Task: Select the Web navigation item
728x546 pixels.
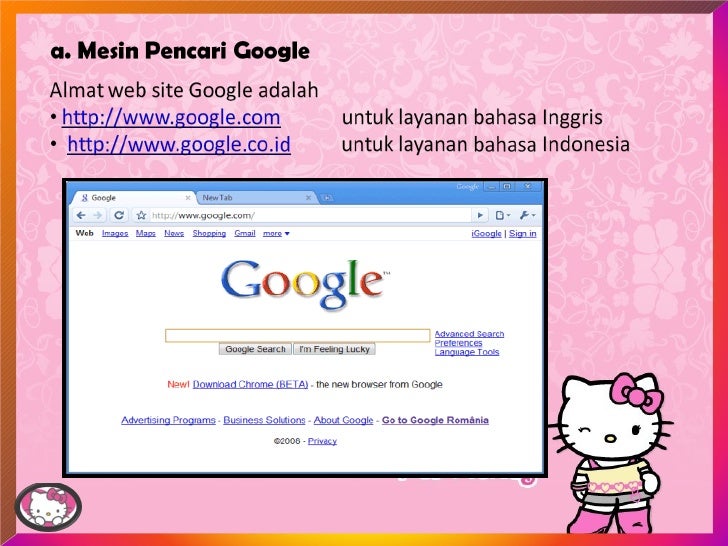Action: pos(84,233)
